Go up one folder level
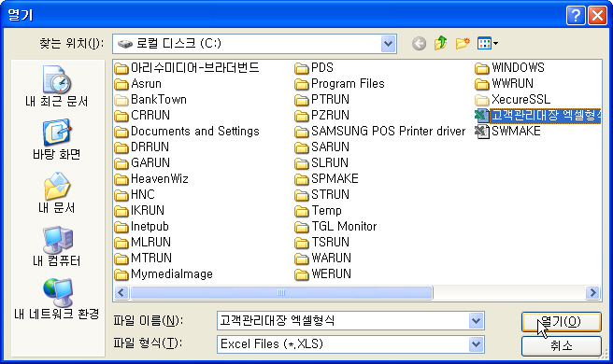Viewport: 613px width, 364px height. 441,43
